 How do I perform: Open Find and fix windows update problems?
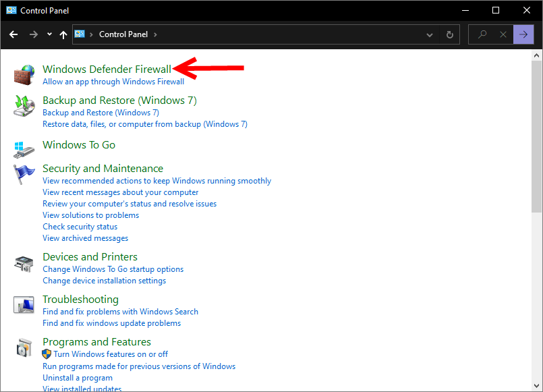tap(111, 323)
